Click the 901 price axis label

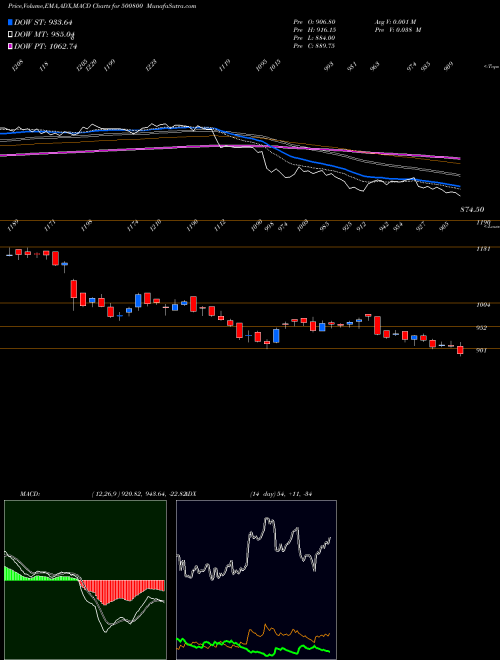(481, 350)
